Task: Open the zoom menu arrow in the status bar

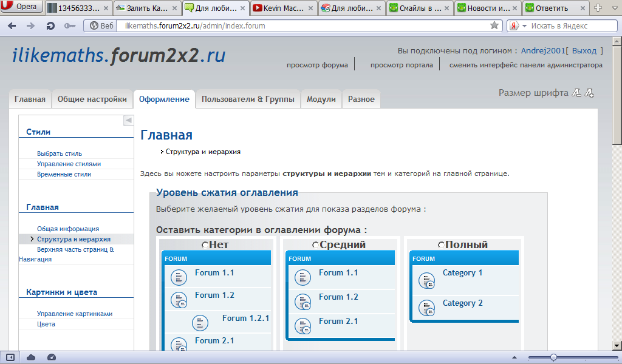Action: point(514,357)
